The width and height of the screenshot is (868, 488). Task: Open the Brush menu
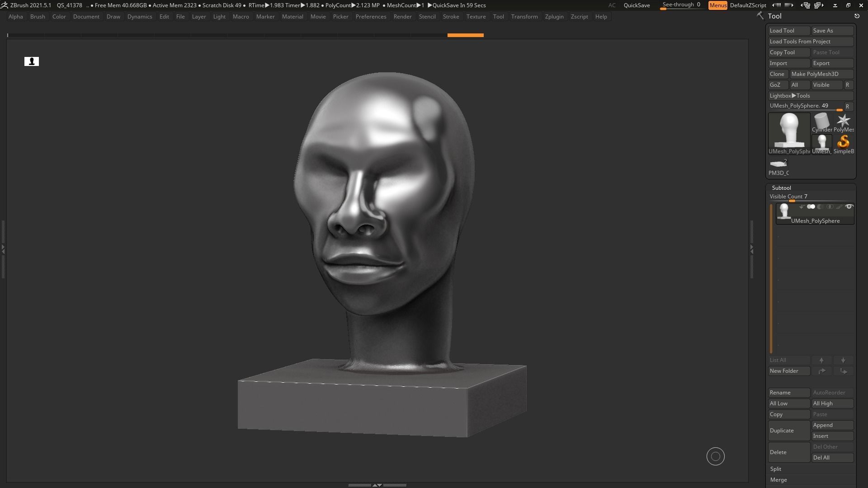pos(38,17)
